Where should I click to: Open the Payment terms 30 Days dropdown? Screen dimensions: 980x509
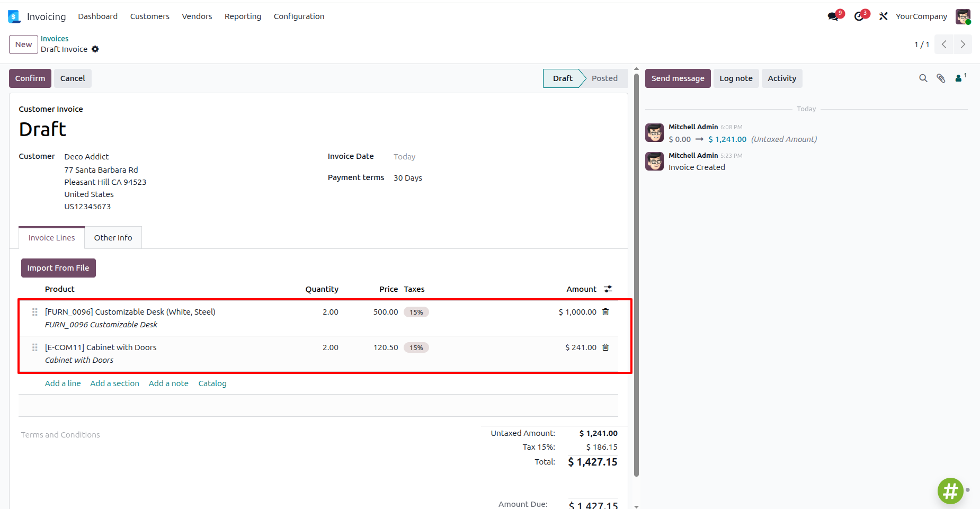[x=408, y=178]
